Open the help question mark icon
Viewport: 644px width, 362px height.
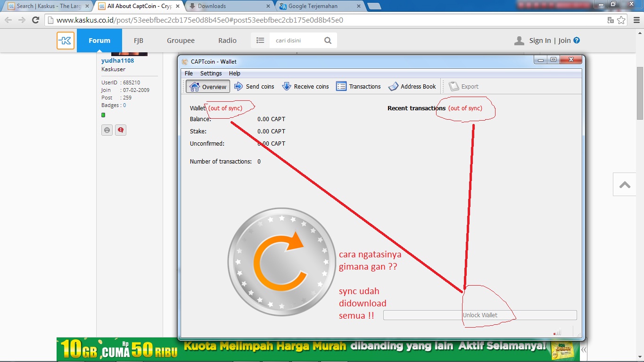(577, 41)
